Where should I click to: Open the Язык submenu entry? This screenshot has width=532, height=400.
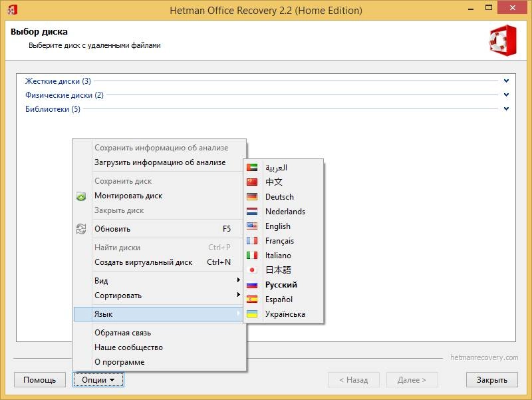(158, 314)
